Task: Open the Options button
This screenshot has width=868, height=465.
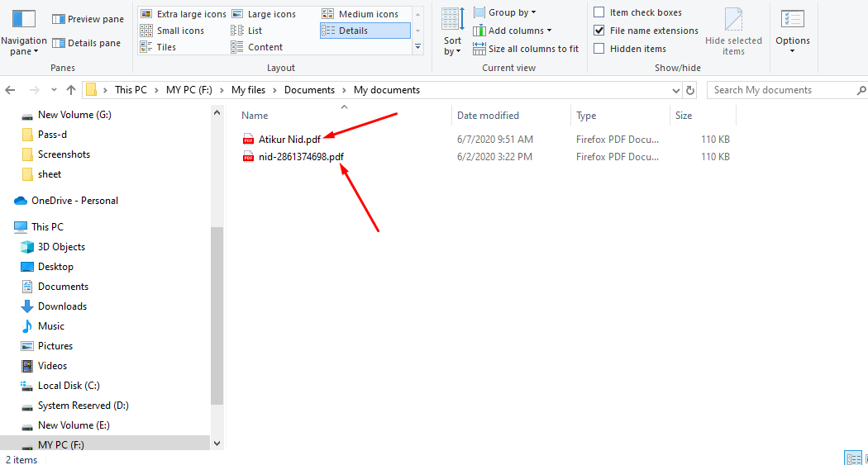Action: click(x=792, y=31)
